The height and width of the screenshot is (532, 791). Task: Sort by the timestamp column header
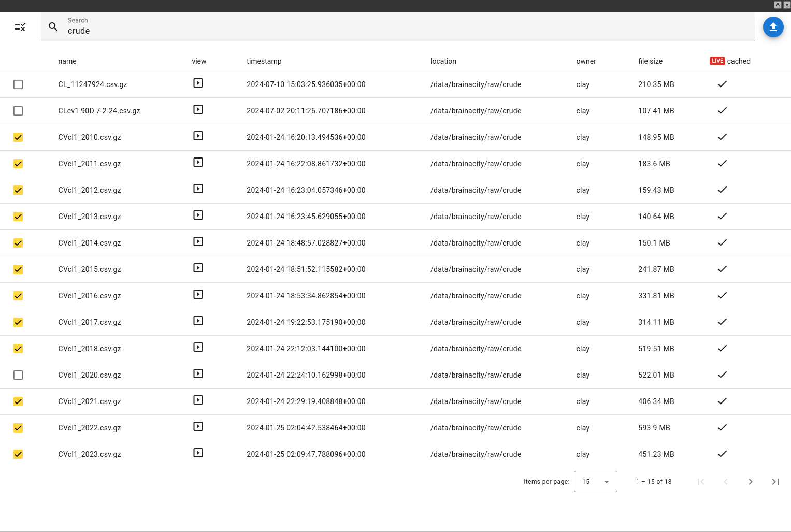pos(264,61)
